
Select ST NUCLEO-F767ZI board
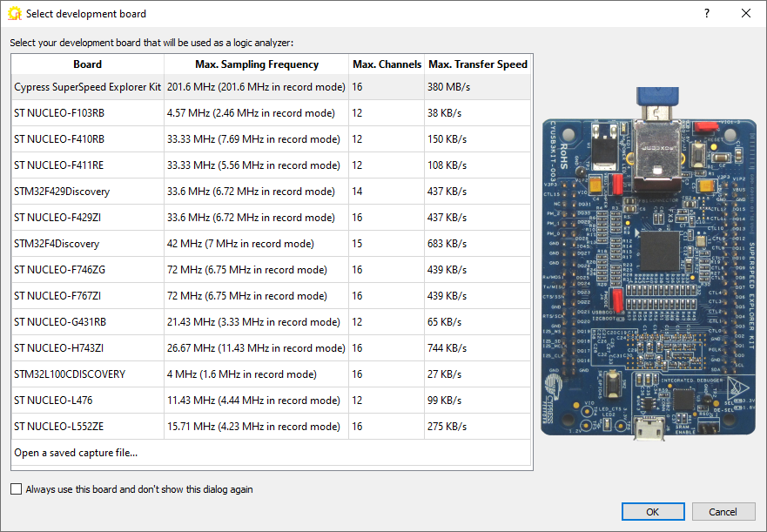click(271, 296)
